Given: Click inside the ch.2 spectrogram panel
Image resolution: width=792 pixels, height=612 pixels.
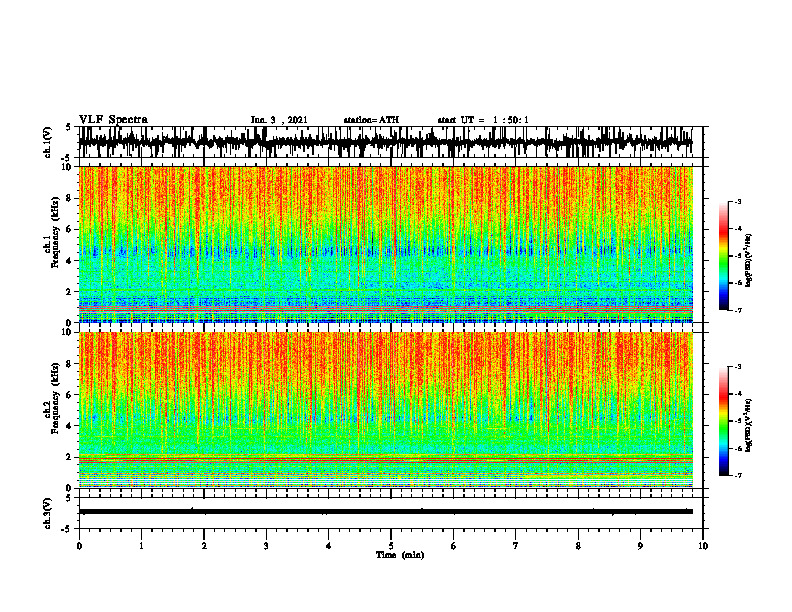Looking at the screenshot, I should pos(385,410).
